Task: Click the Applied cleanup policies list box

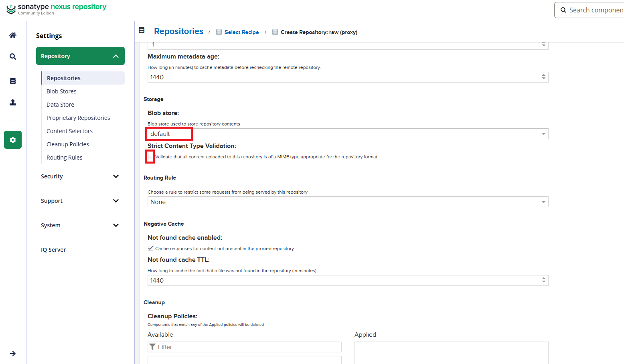Action: (x=452, y=353)
